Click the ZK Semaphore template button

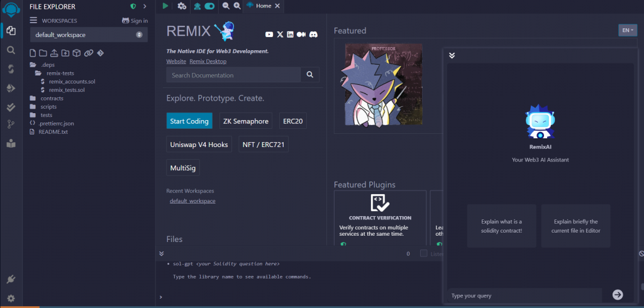tap(246, 121)
